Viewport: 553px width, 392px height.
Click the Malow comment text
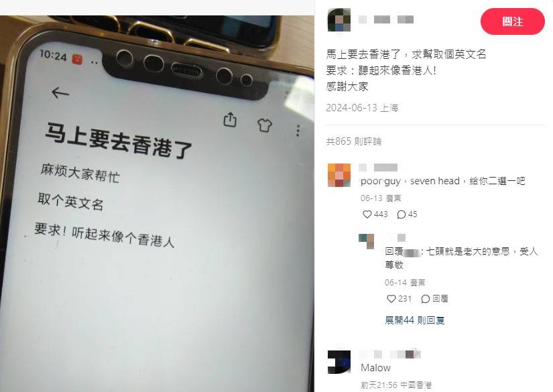tap(375, 368)
